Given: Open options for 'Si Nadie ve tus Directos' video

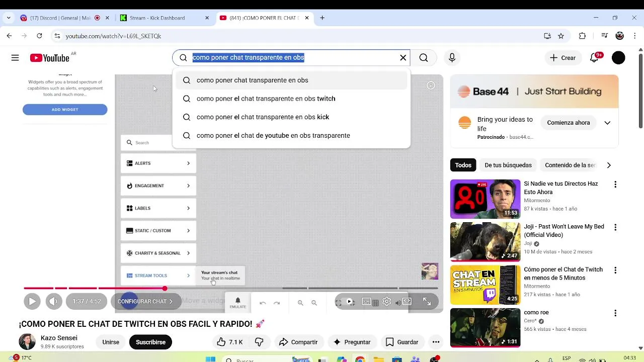Looking at the screenshot, I should click(x=615, y=185).
